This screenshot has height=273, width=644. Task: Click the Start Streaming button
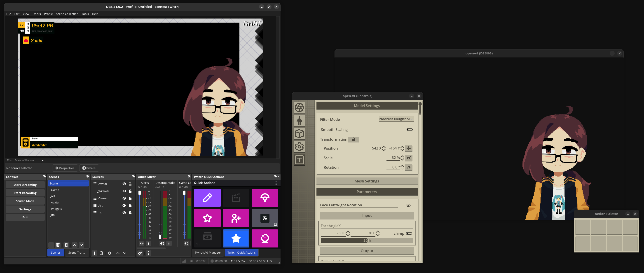click(25, 185)
